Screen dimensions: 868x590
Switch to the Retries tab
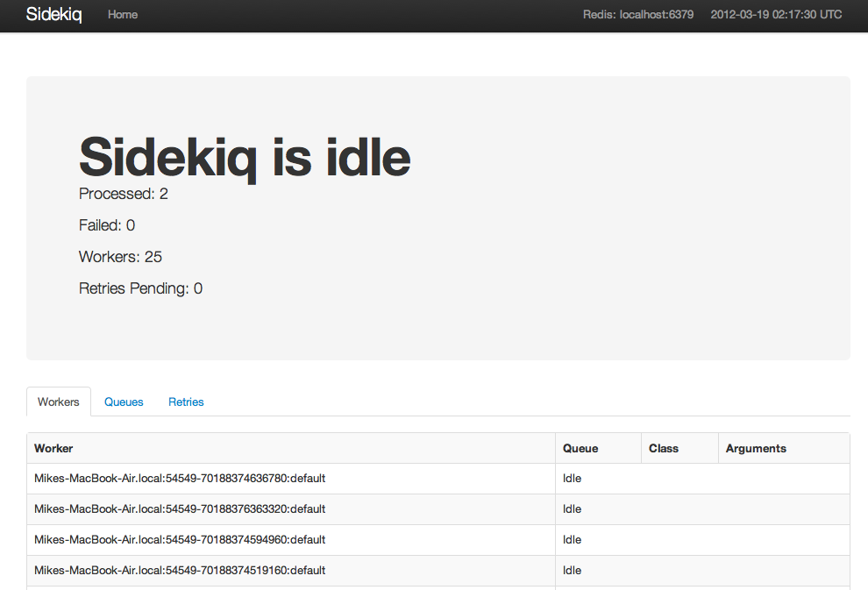[x=186, y=402]
